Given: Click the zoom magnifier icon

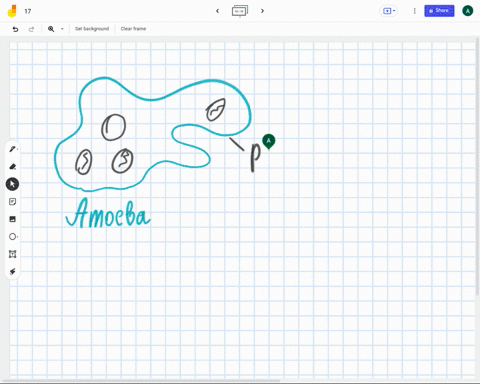Looking at the screenshot, I should (51, 29).
